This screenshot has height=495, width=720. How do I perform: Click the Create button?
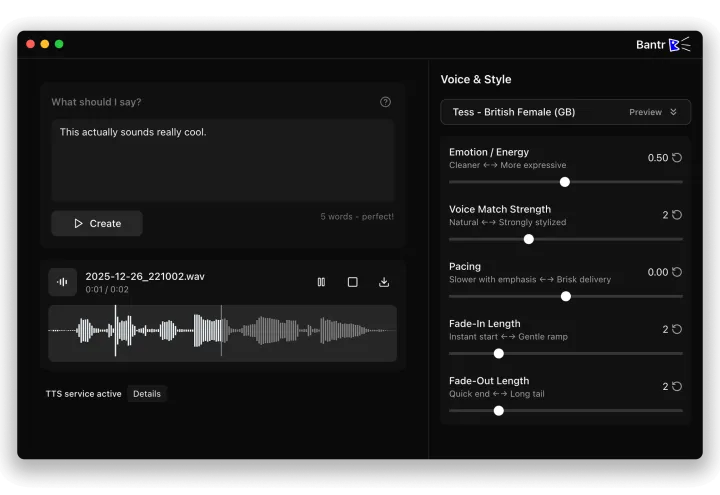(97, 224)
